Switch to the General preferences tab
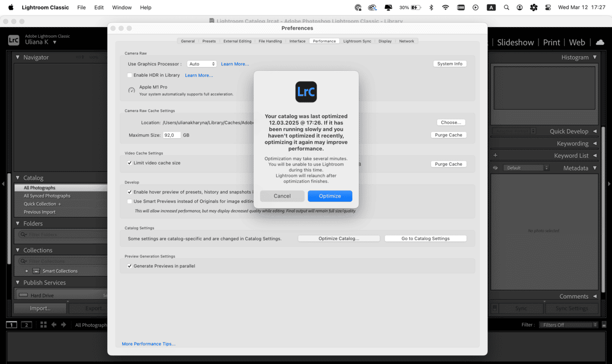Screen dimensions: 612x364 188,41
